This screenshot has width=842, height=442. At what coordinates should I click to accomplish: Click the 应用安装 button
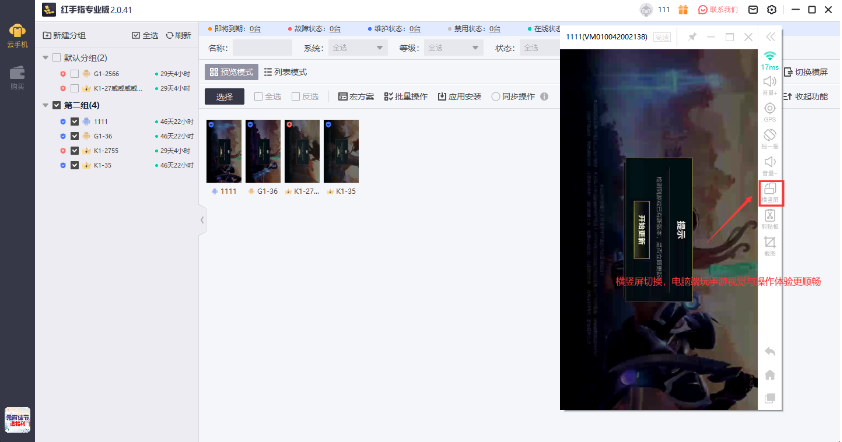pyautogui.click(x=460, y=97)
